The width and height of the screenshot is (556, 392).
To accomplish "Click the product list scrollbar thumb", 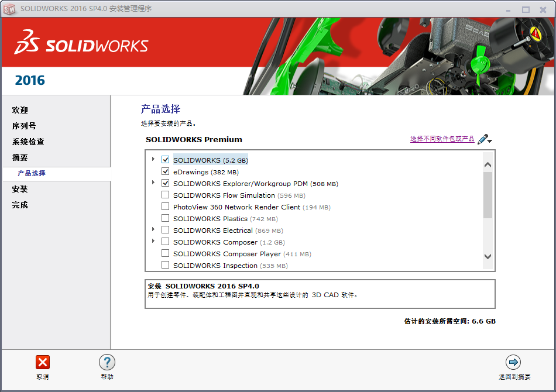I will click(x=488, y=195).
